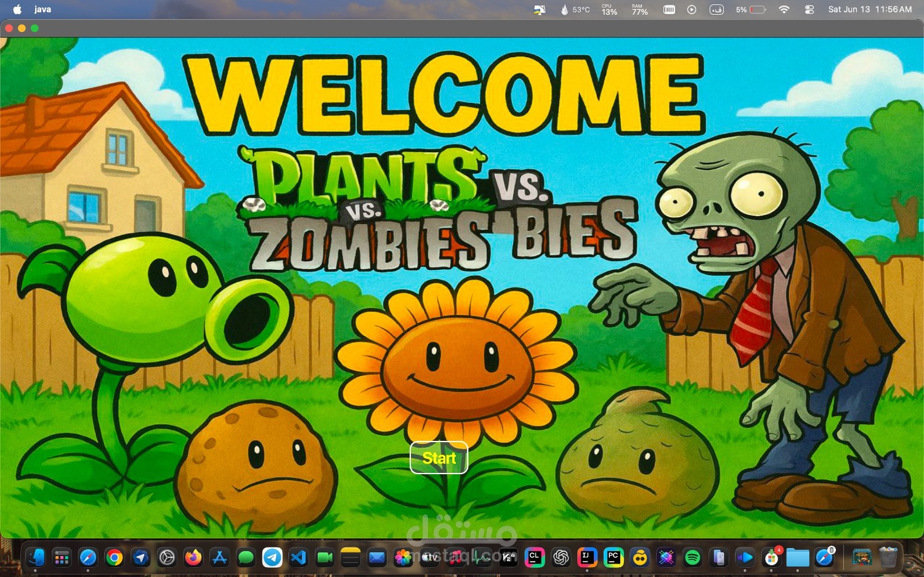
Task: Open ChatGPT app in the Dock
Action: pyautogui.click(x=561, y=558)
